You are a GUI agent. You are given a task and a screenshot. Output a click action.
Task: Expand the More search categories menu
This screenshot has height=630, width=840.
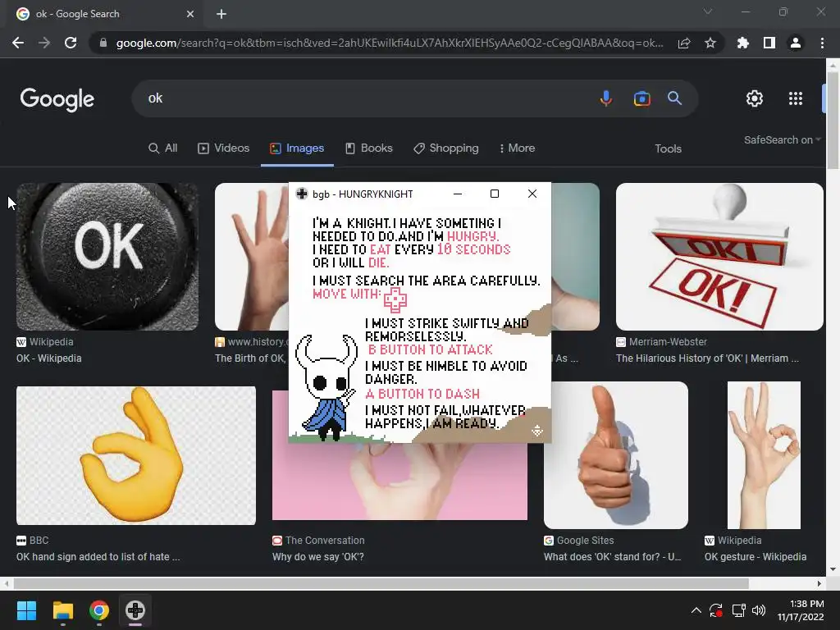(x=517, y=148)
